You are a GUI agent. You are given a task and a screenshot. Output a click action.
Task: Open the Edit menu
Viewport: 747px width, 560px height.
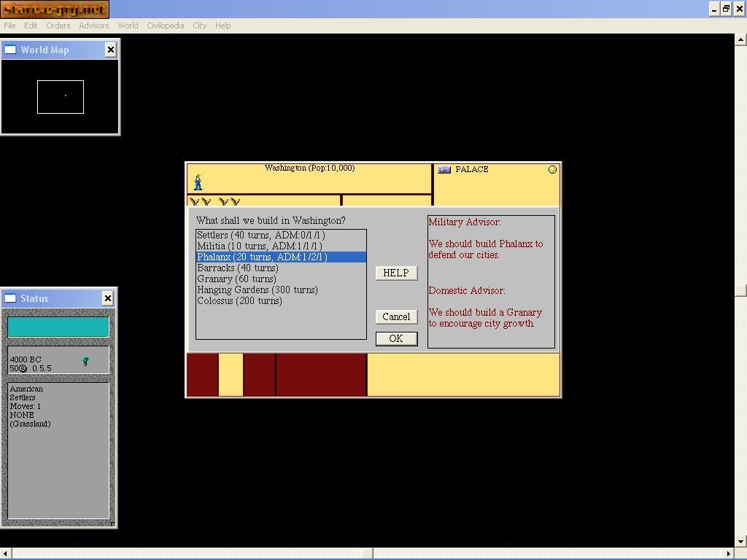[x=31, y=26]
